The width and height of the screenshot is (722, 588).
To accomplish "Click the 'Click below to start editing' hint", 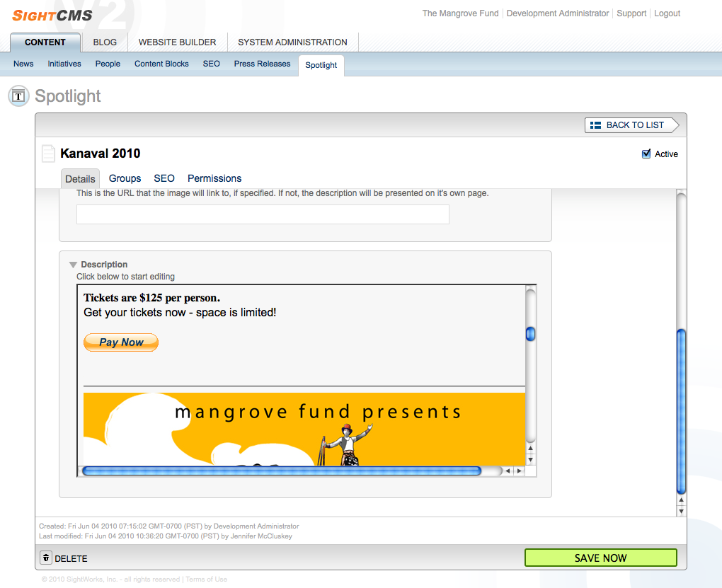I will click(x=126, y=277).
